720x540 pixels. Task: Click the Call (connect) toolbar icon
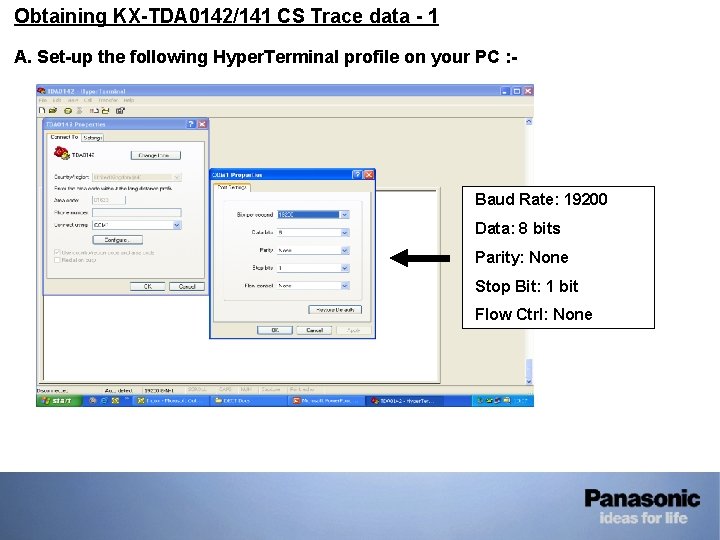click(68, 111)
